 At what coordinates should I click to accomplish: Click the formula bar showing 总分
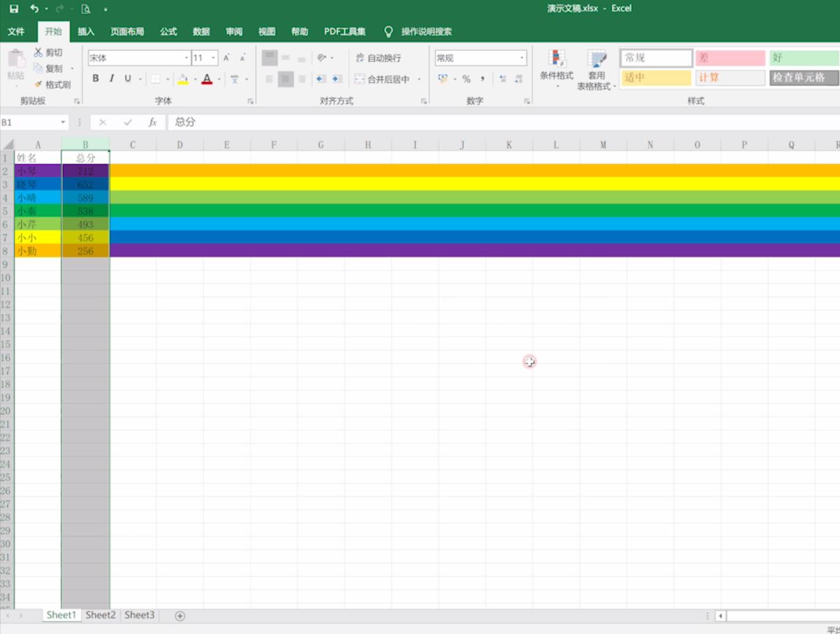point(504,122)
